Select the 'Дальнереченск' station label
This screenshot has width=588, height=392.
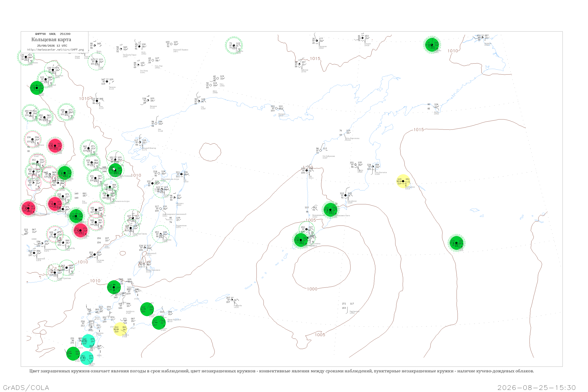tap(50, 250)
